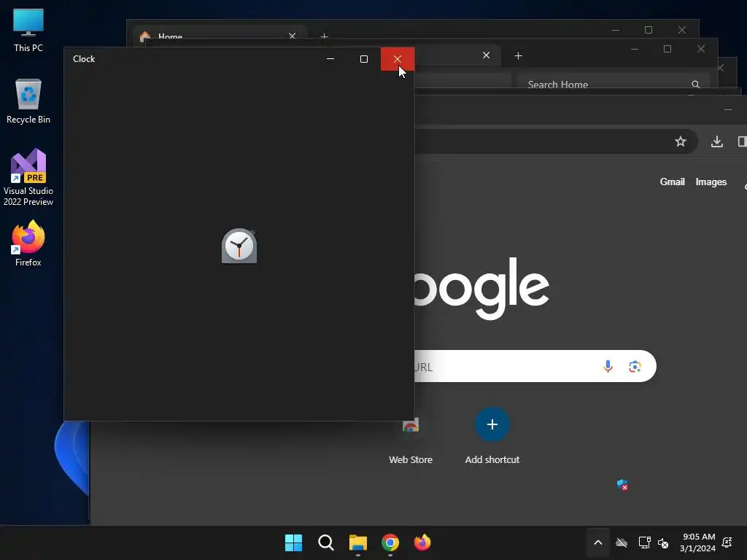Close the Home tab in back File Explorer
This screenshot has width=747, height=560.
[x=292, y=36]
